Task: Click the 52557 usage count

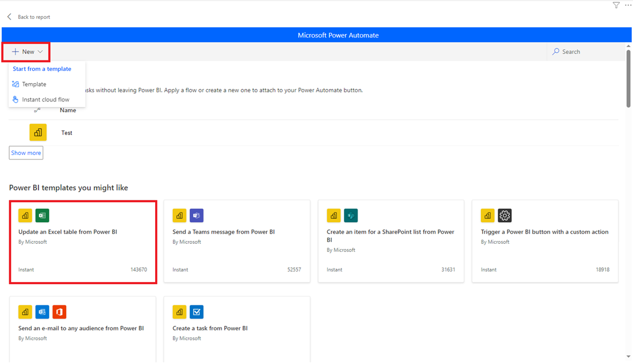Action: click(294, 269)
